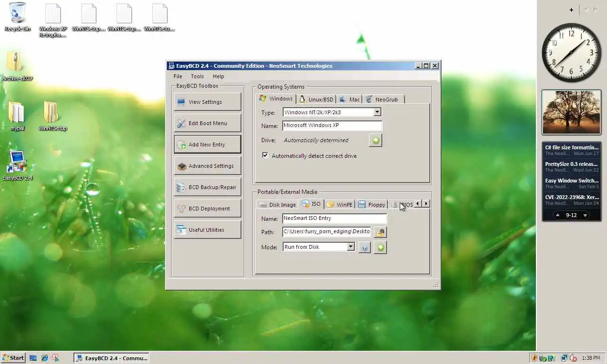Screen dimensions: 607x364
Task: Open the C# file size formatting headline
Action: tap(571, 150)
